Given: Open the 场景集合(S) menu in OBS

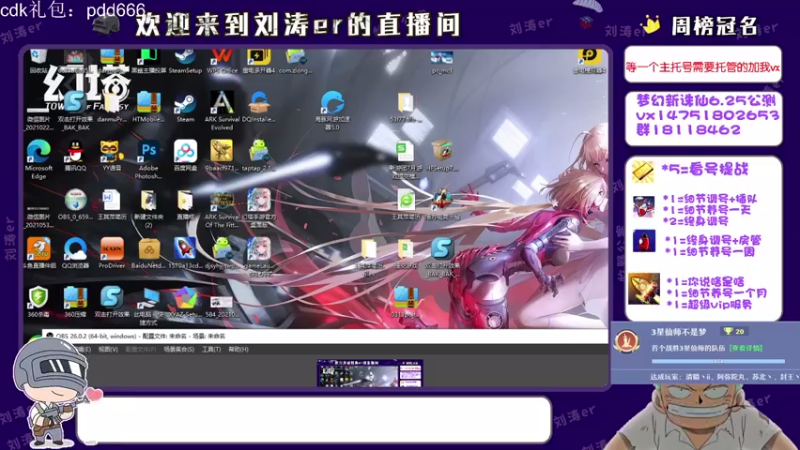Looking at the screenshot, I should 179,349.
